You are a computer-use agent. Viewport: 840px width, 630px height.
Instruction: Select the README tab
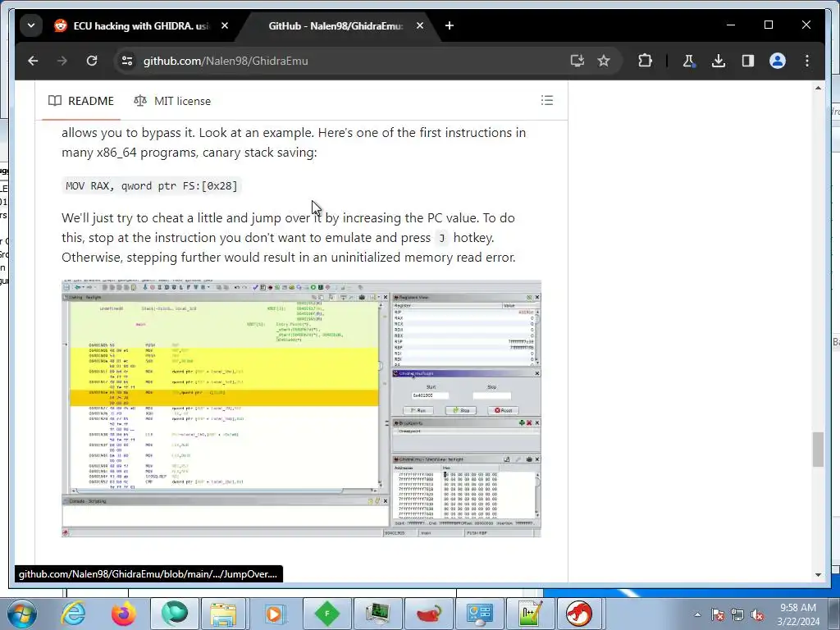(81, 101)
